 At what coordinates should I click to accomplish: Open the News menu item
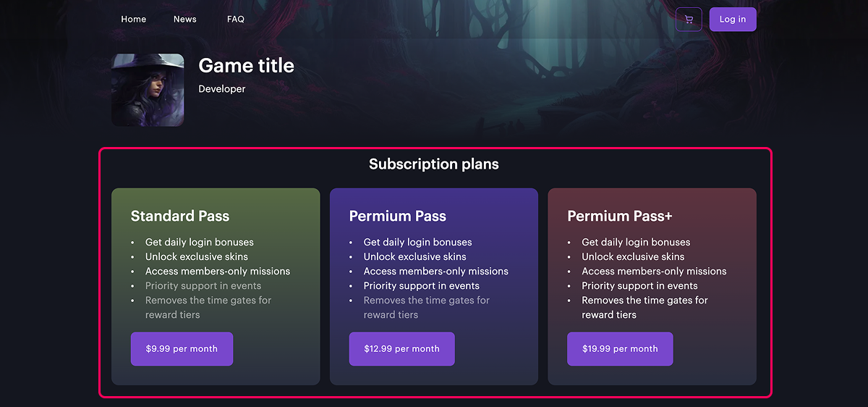(184, 20)
